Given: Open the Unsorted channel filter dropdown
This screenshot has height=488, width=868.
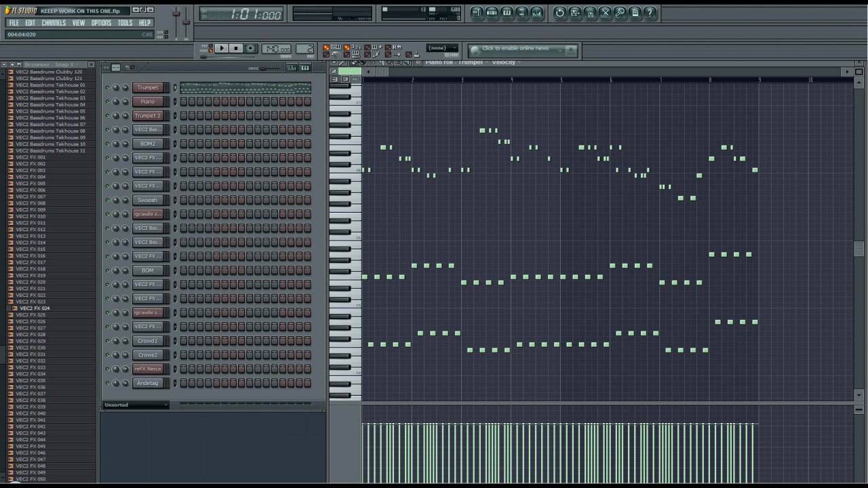Looking at the screenshot, I should [136, 405].
